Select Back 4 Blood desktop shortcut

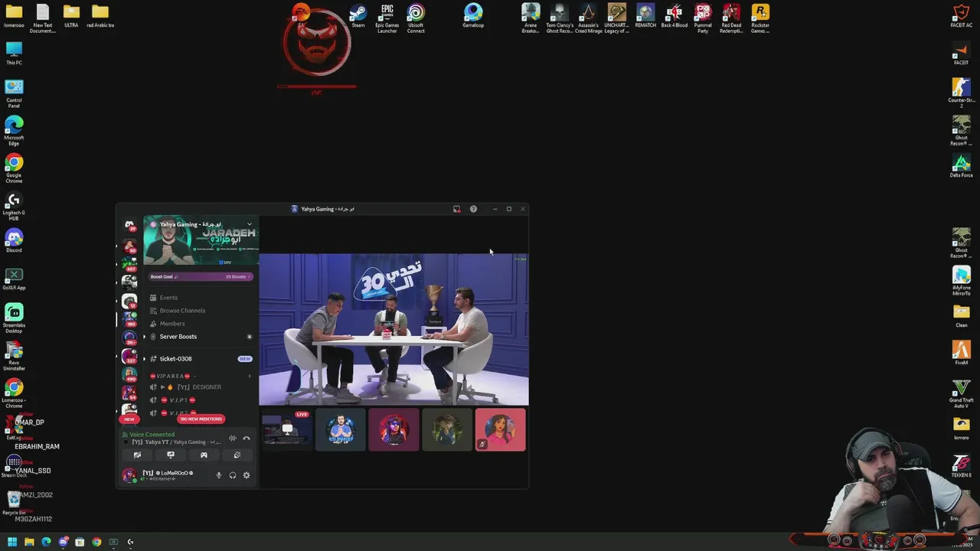point(675,16)
